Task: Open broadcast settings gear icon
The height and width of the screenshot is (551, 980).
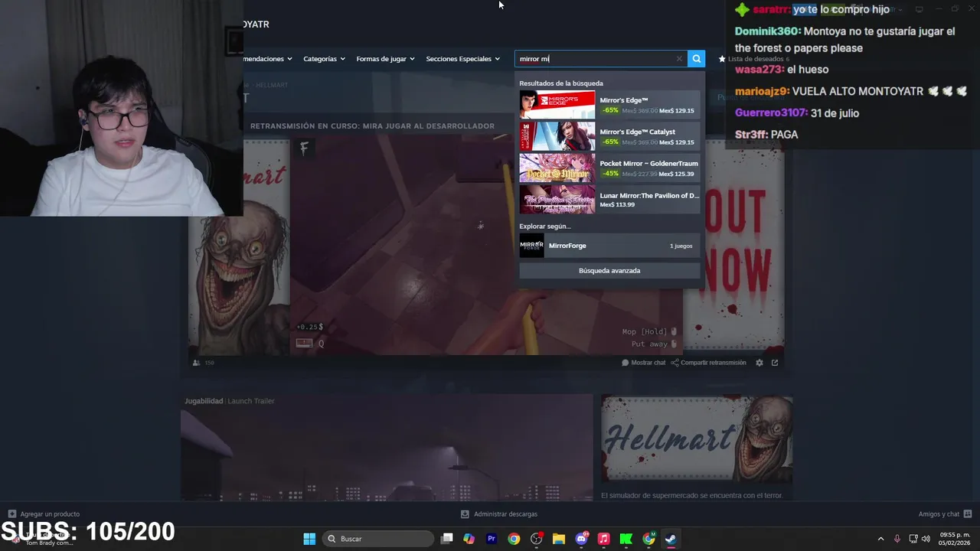Action: [x=759, y=363]
